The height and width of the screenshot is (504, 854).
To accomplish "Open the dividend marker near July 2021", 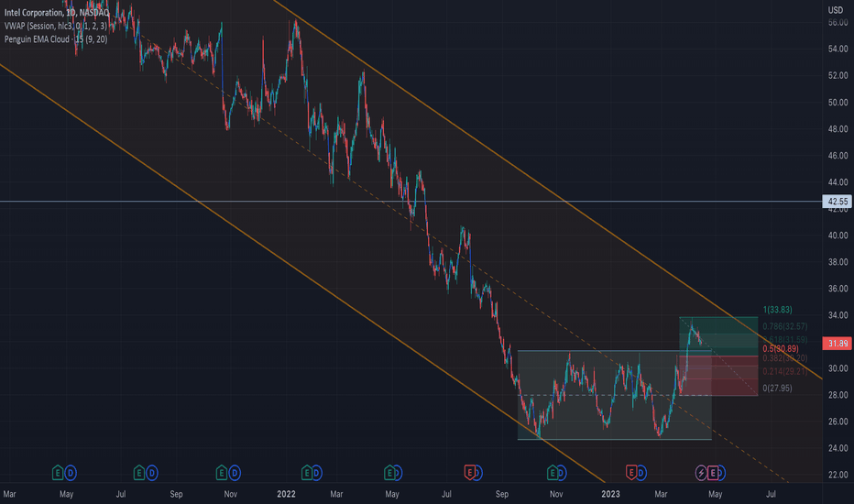I will click(152, 473).
